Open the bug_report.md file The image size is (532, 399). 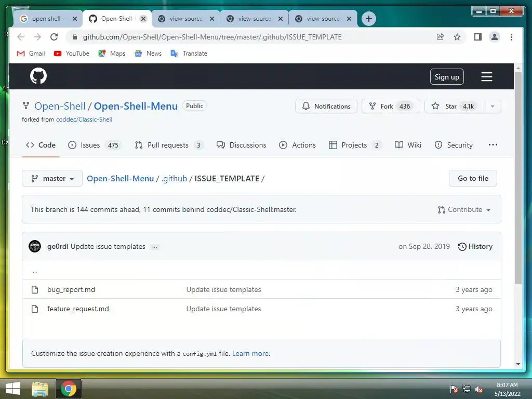click(x=71, y=289)
